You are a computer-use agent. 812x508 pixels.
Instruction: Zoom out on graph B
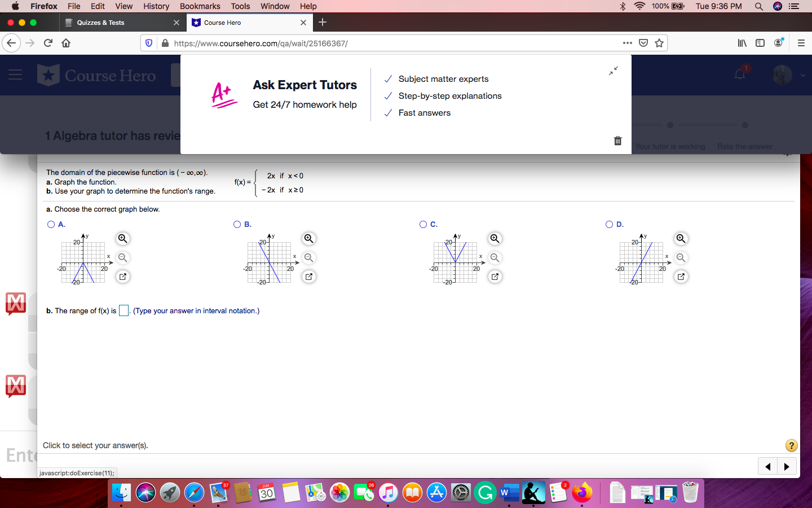click(308, 258)
